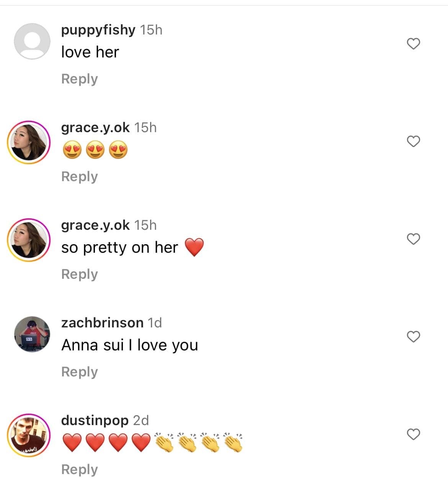Reply to "so pretty on her" comment
Screen dimensions: 448x494
[80, 274]
